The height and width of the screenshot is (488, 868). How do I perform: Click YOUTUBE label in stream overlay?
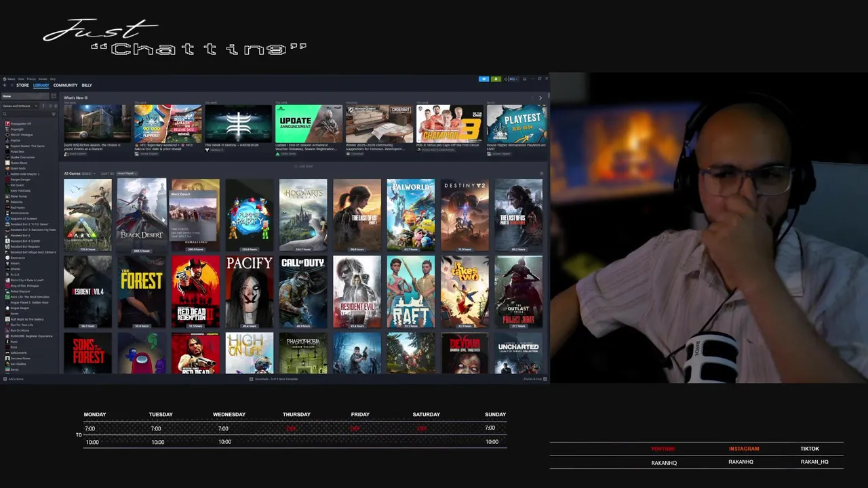point(663,449)
